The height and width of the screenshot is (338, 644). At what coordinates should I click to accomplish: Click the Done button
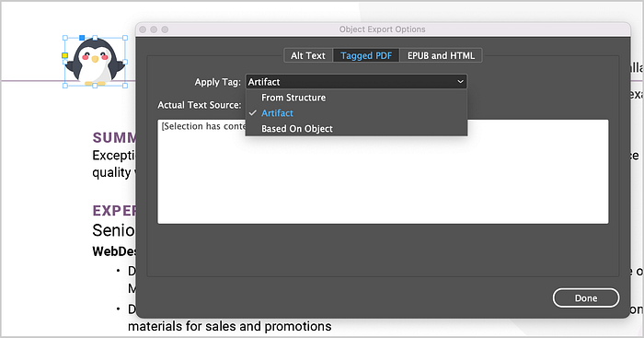point(586,298)
